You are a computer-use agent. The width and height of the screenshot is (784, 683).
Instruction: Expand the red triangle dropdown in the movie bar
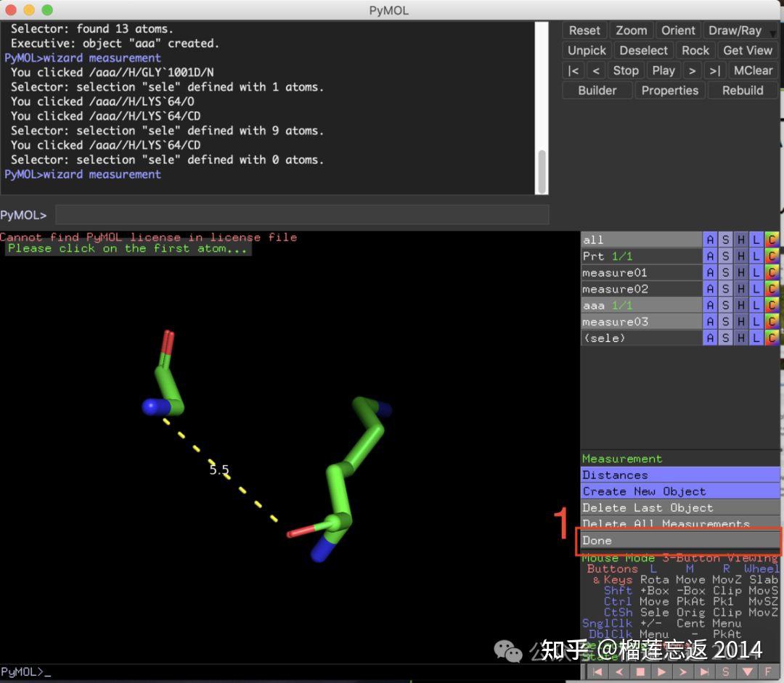[x=748, y=672]
